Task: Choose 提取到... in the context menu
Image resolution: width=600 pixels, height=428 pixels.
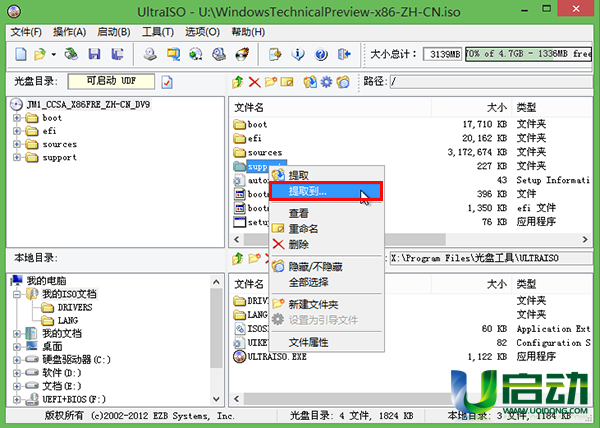Action: click(x=326, y=191)
